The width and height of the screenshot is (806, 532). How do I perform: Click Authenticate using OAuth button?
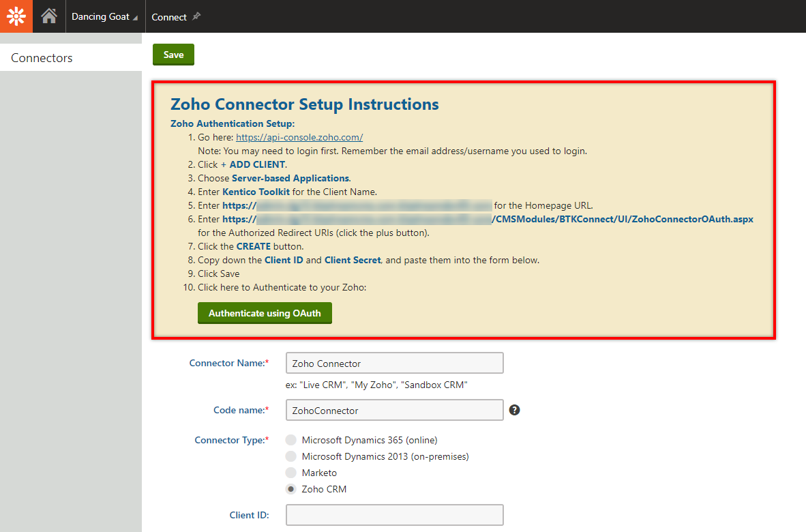(265, 313)
